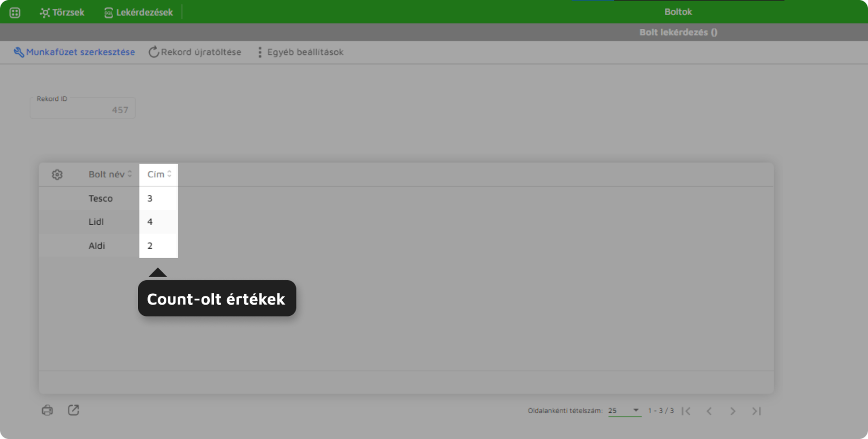This screenshot has height=439, width=868.
Task: Select the Bolt lekérdezés () sub-tab
Action: [x=678, y=32]
